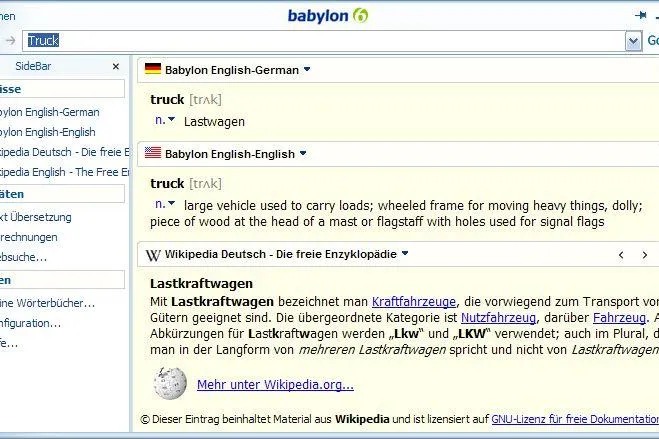Click truck headword in English-German entry
The image size is (659, 439).
pyautogui.click(x=167, y=100)
